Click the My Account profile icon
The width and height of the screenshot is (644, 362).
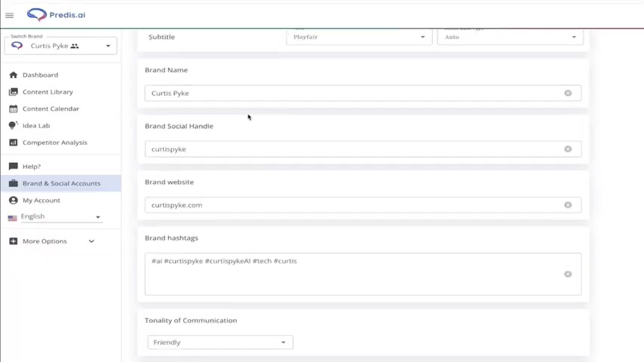coord(13,200)
